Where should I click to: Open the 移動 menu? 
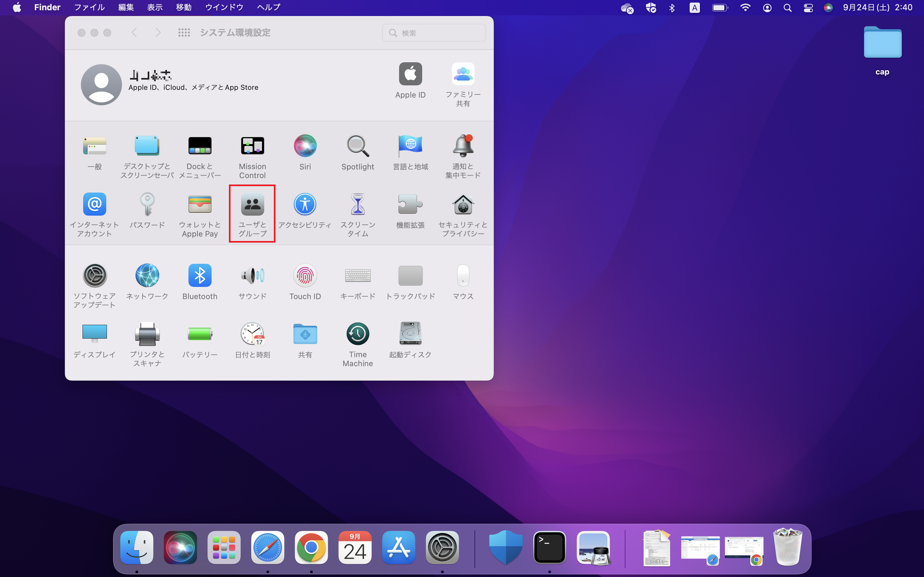pos(184,7)
